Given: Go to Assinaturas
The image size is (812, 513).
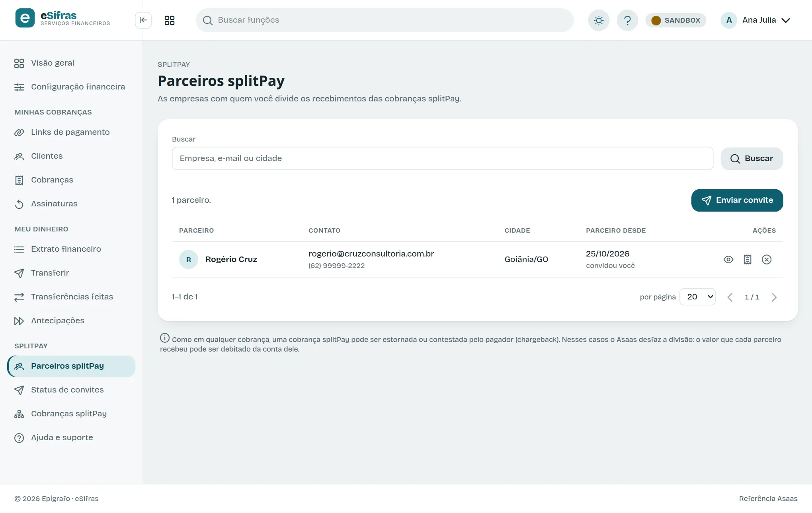Looking at the screenshot, I should click(x=71, y=204).
